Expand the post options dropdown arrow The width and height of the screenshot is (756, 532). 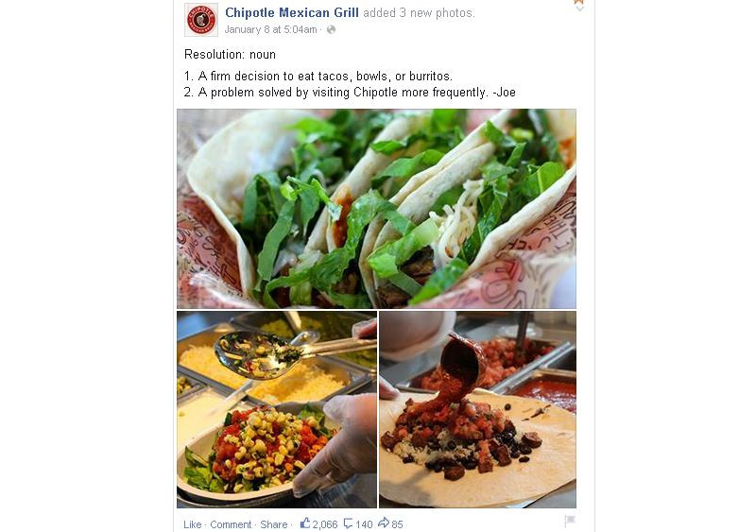pos(579,9)
